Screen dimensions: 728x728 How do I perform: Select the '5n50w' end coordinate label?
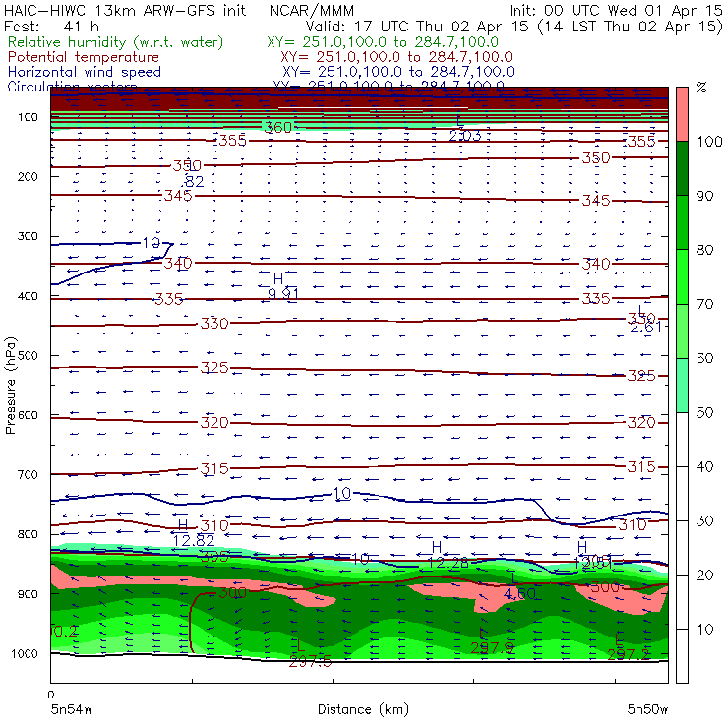tap(647, 709)
